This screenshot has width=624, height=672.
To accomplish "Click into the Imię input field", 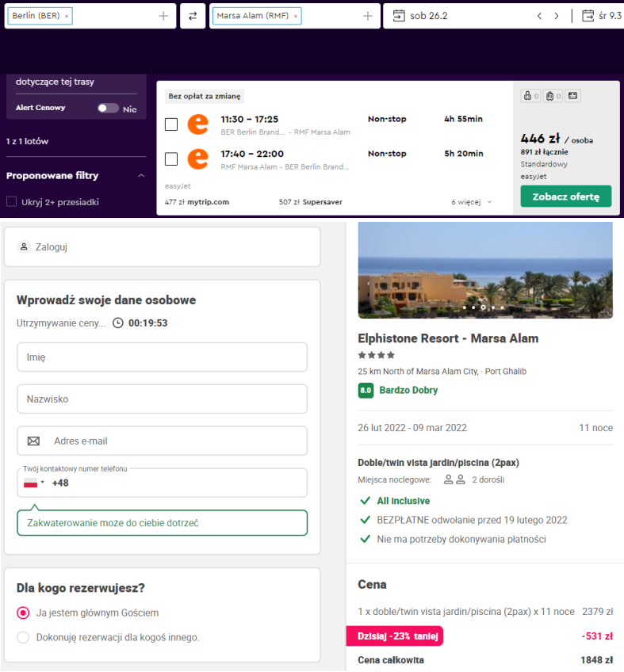I will coord(162,357).
